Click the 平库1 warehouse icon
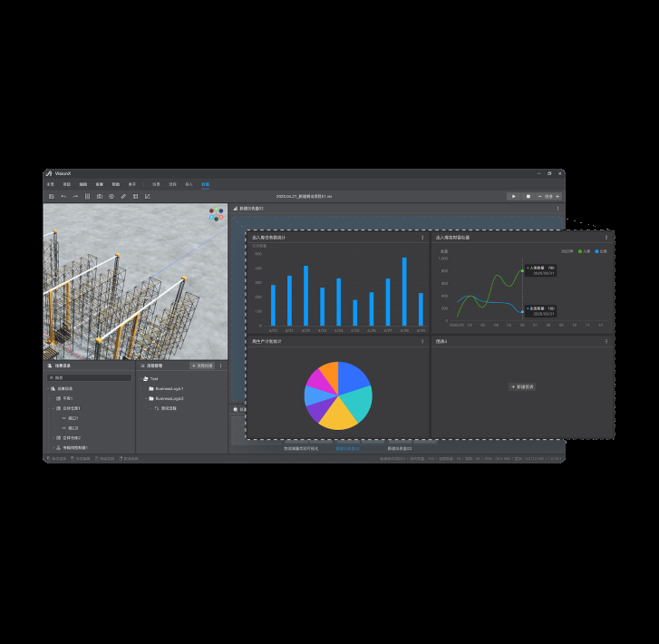 (58, 398)
